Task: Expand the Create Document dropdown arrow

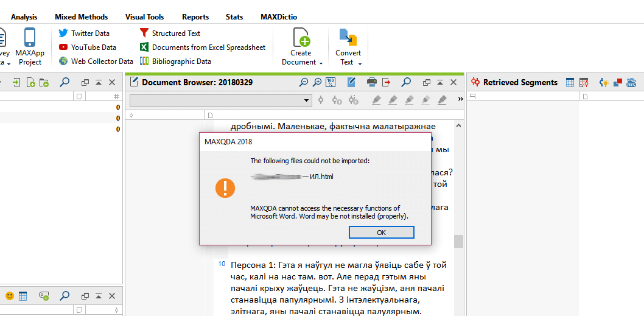Action: [x=321, y=63]
